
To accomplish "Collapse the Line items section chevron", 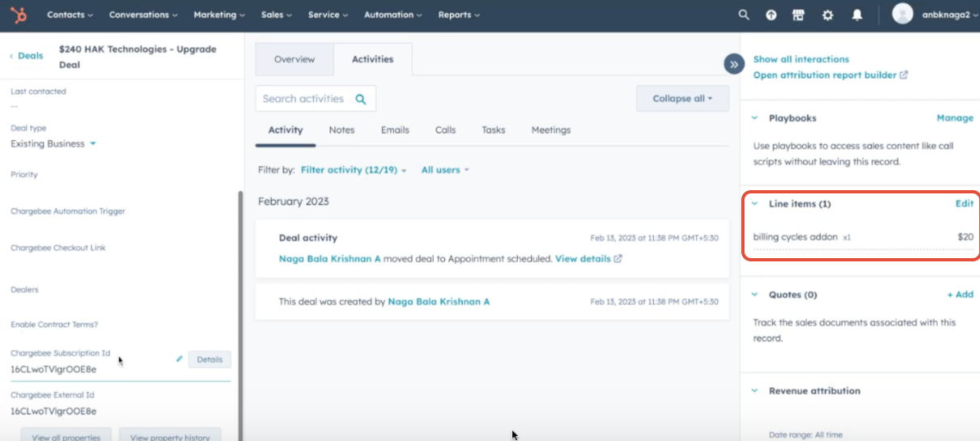I will click(755, 204).
